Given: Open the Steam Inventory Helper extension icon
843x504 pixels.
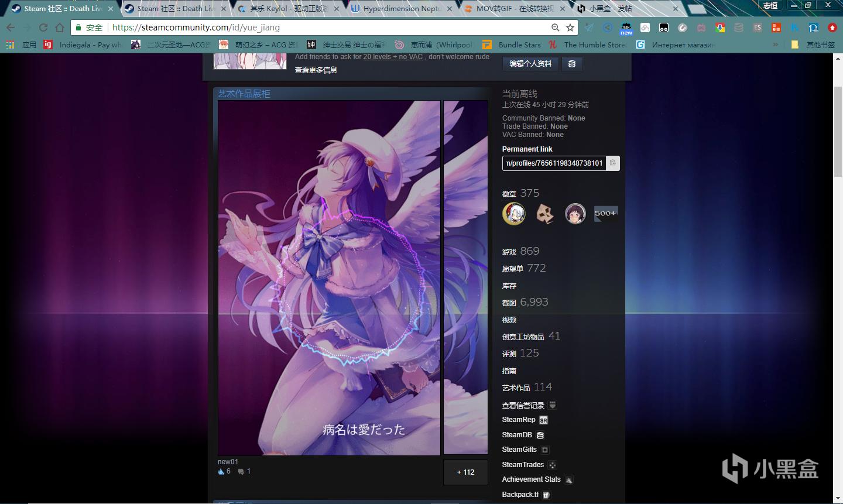Looking at the screenshot, I should point(626,28).
